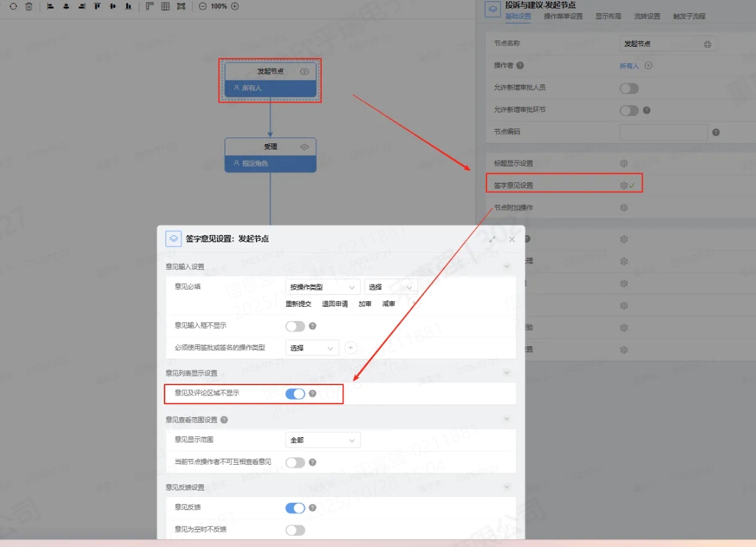Turn off the 意见及评论区域不显示 switch
The width and height of the screenshot is (756, 547).
coord(295,394)
